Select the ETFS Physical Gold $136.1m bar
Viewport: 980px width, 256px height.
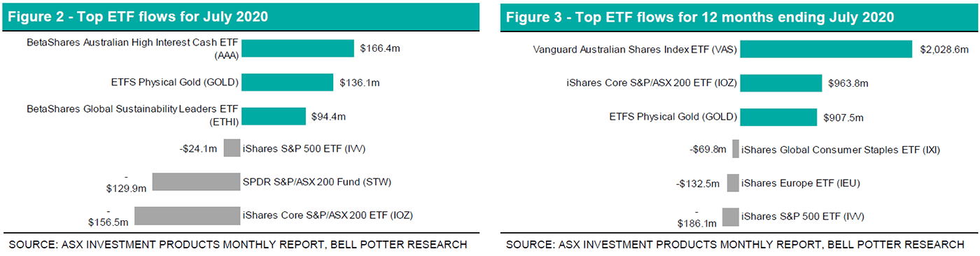click(x=287, y=82)
